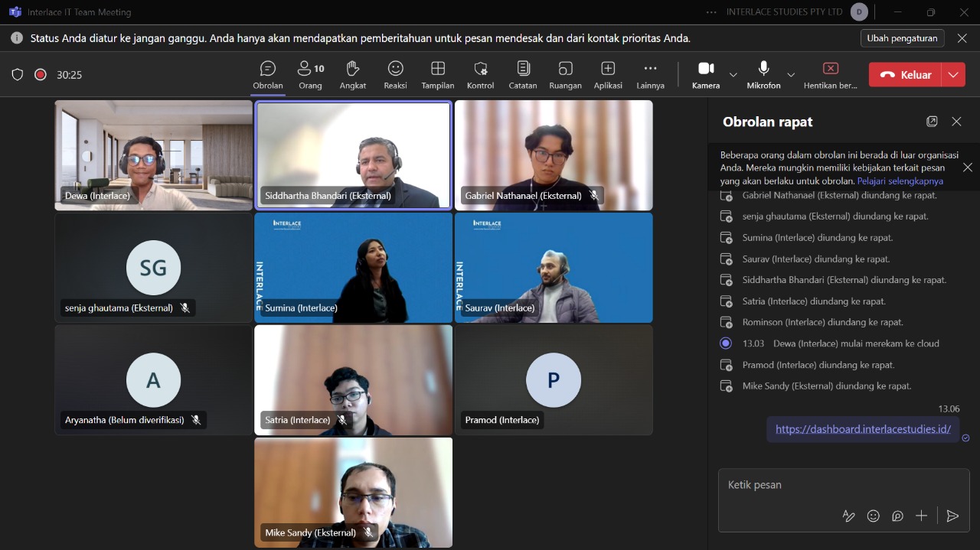Raise hand with the Angkat button
980x550 pixels.
point(353,75)
